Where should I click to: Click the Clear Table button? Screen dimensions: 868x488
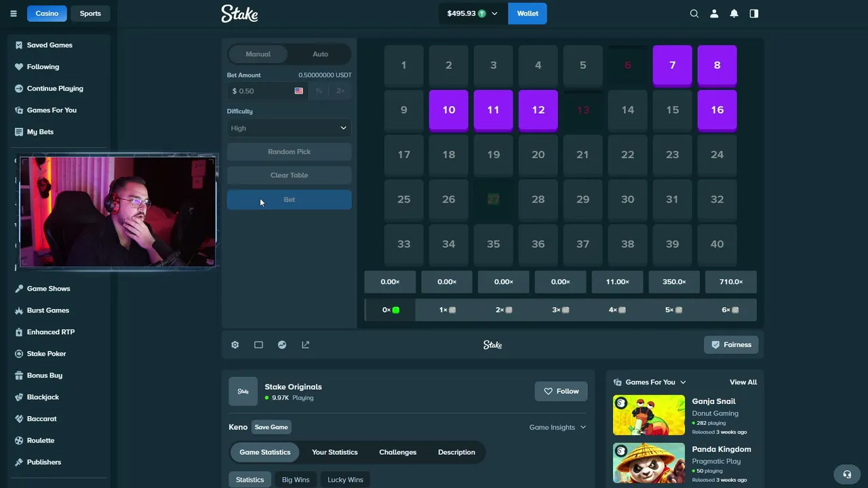pyautogui.click(x=289, y=176)
